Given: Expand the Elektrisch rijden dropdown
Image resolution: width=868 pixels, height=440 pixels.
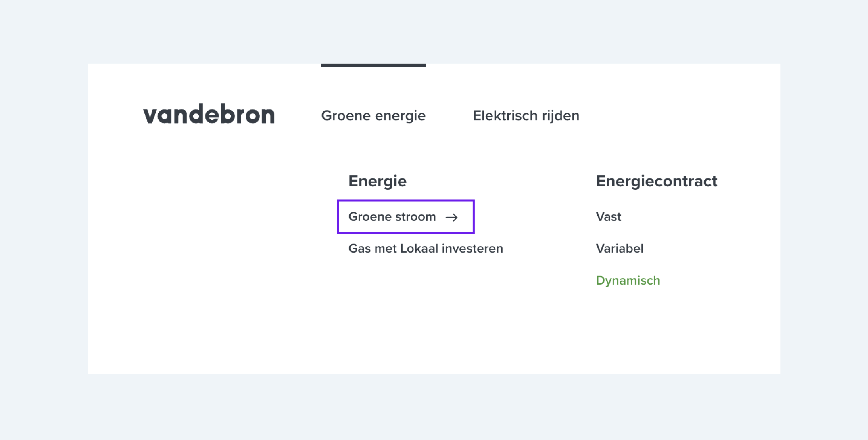Looking at the screenshot, I should (526, 116).
